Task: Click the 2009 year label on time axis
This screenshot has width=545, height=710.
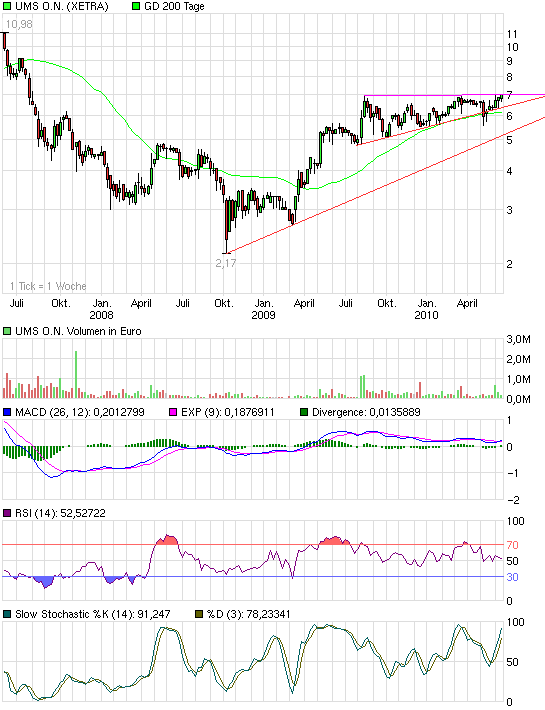Action: coord(263,315)
